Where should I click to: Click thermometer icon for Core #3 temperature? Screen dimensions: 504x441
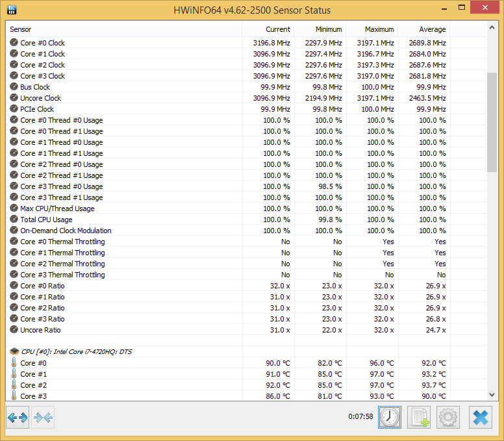(x=14, y=396)
